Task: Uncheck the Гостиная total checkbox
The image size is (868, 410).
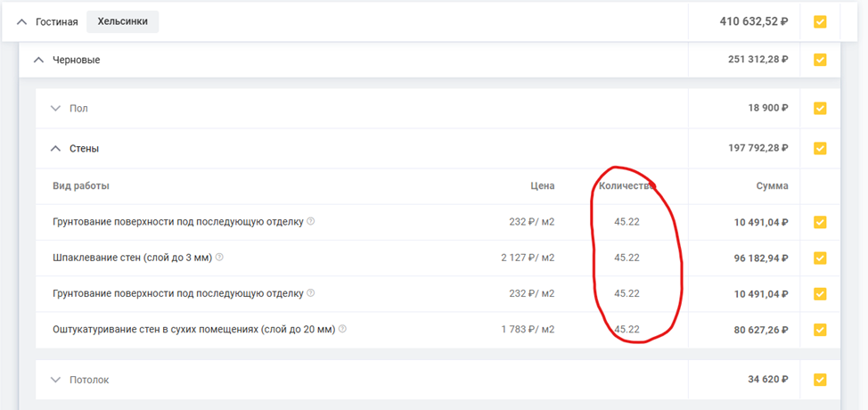Action: point(820,21)
